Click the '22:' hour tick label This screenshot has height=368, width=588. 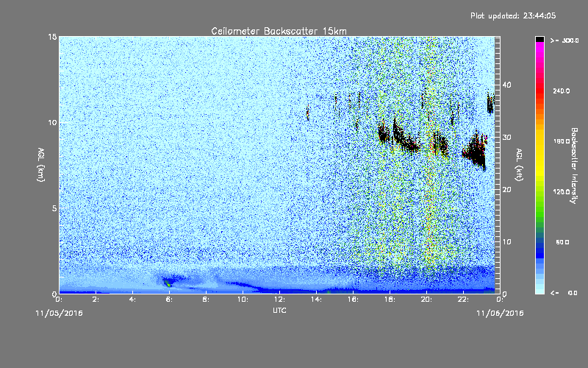[x=463, y=300]
